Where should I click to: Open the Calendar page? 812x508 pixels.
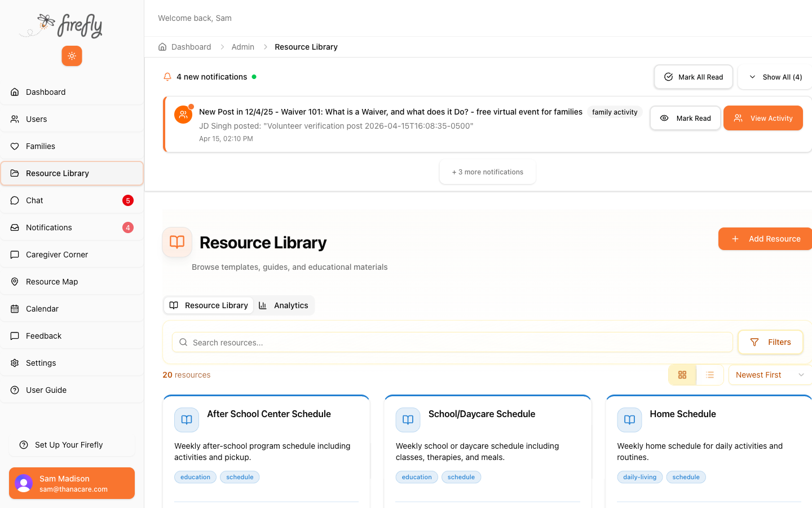pos(72,309)
